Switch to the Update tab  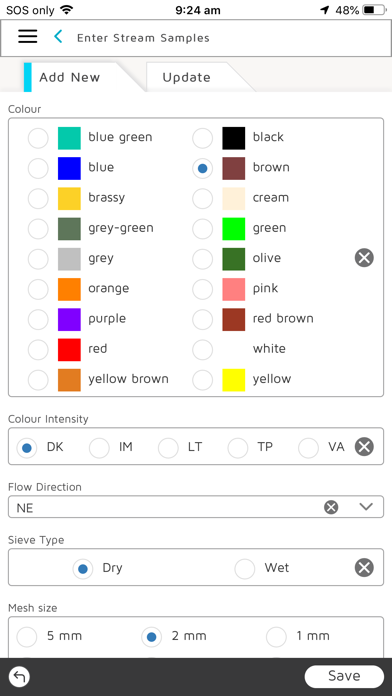click(186, 77)
